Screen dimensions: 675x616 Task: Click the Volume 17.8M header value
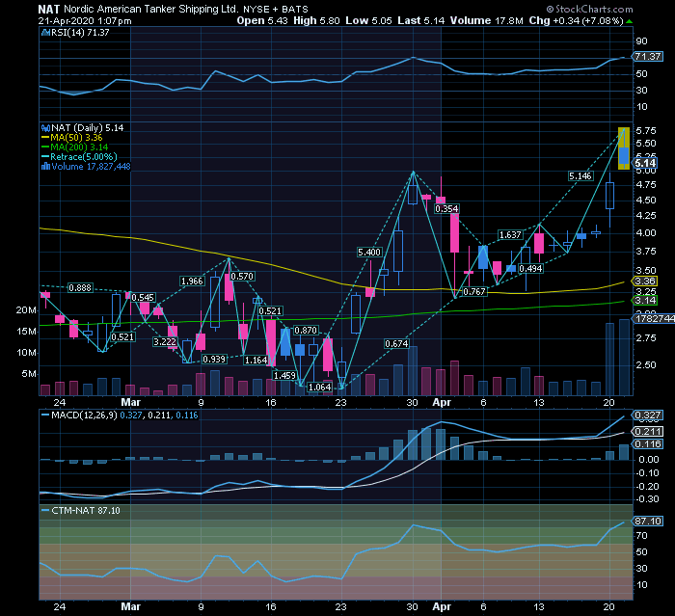(487, 20)
